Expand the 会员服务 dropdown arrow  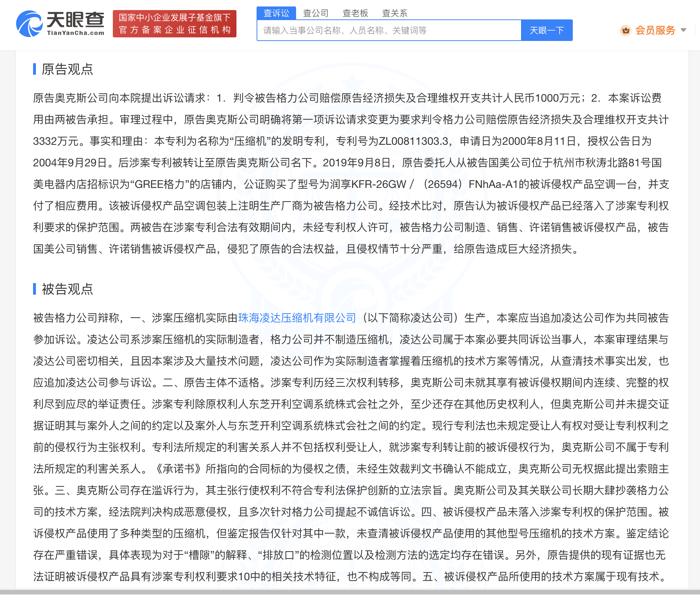tap(683, 30)
